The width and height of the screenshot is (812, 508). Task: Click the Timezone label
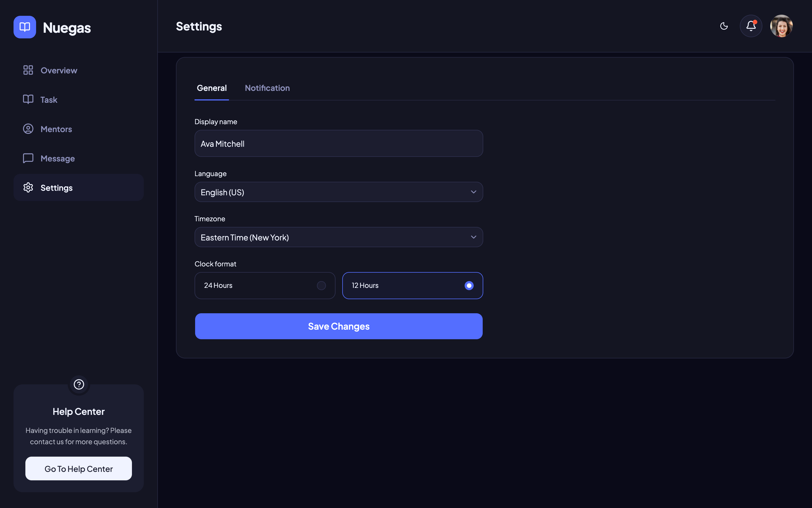tap(210, 219)
